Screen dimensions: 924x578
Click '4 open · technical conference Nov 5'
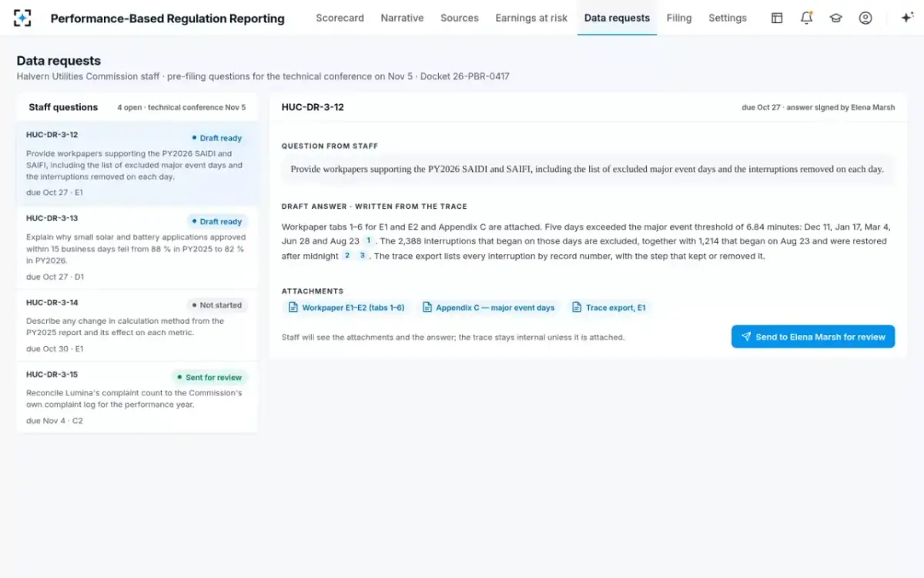[182, 108]
